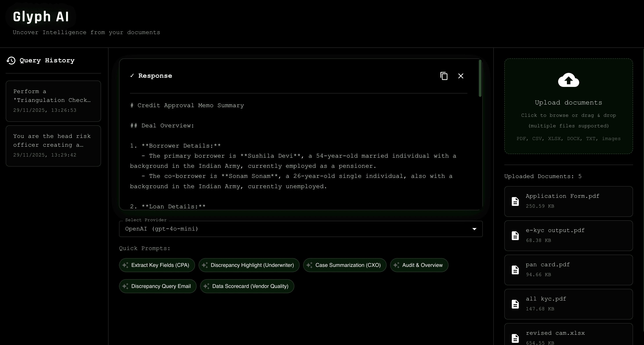Click the e-kyc output.pdf document icon
Viewport: 644px width, 345px height.
[515, 235]
